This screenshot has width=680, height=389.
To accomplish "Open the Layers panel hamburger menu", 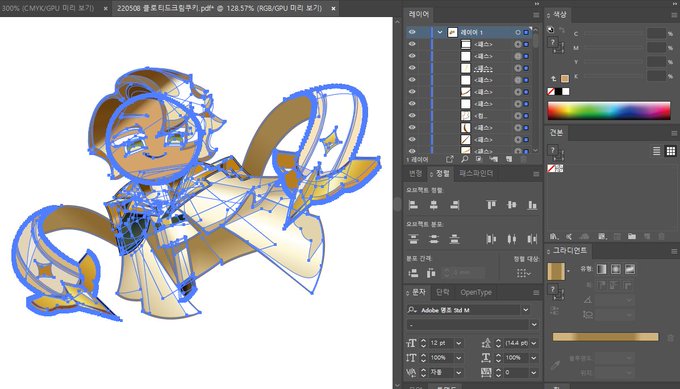I will [536, 15].
